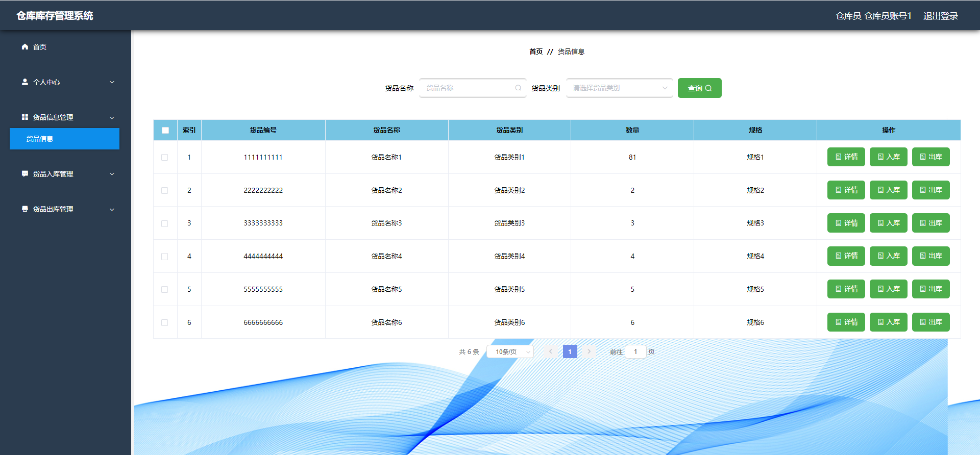Expand the 货品出库管理 menu chevron
Screen dimensions: 980x455
pos(112,210)
